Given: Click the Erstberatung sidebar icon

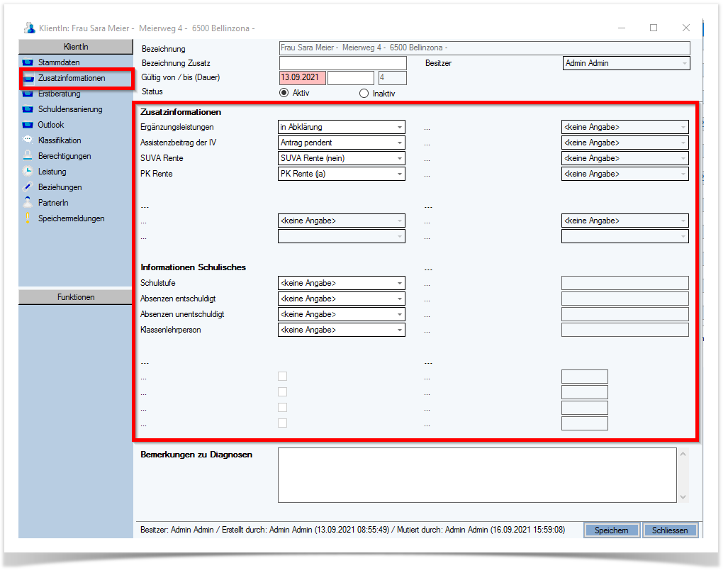Looking at the screenshot, I should pos(28,94).
